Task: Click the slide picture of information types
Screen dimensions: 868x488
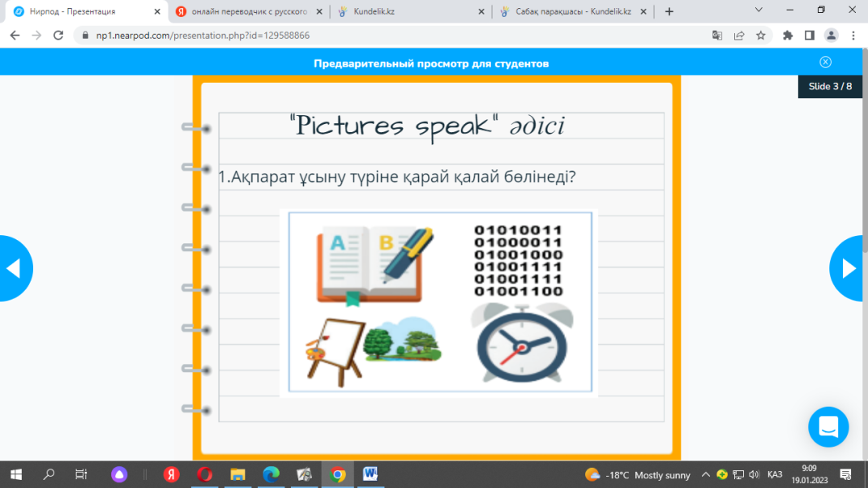Action: [440, 302]
